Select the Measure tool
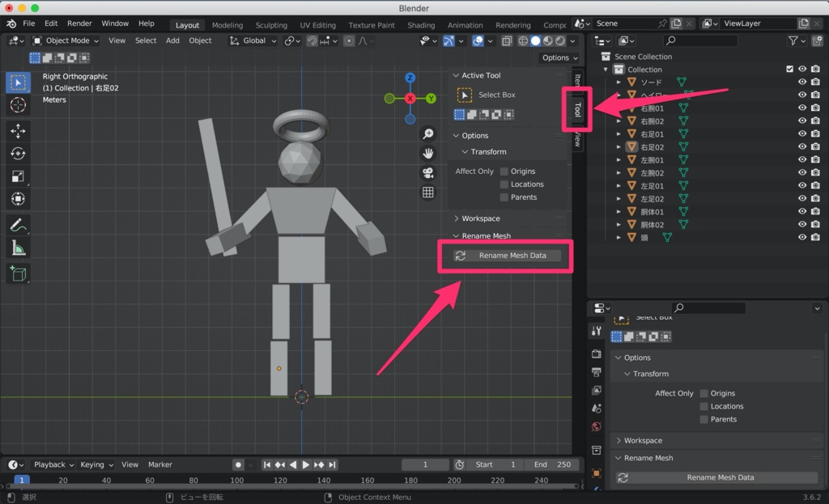The image size is (829, 504). pyautogui.click(x=18, y=249)
